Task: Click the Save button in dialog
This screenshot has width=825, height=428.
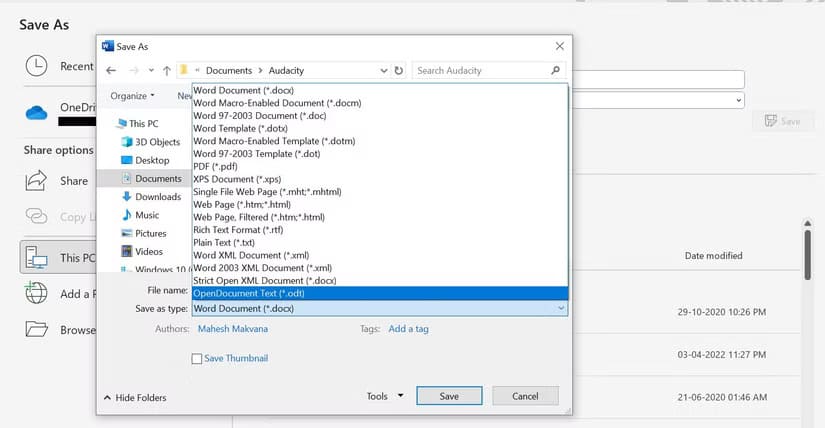Action: click(x=449, y=396)
